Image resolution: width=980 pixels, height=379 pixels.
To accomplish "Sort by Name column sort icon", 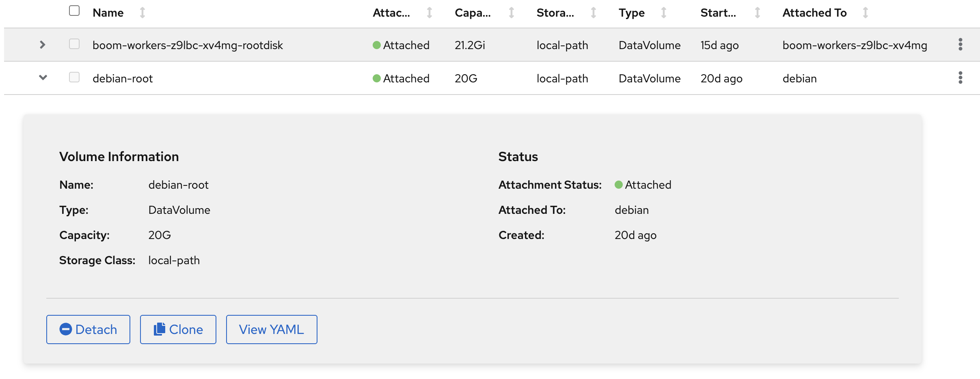I will point(142,13).
